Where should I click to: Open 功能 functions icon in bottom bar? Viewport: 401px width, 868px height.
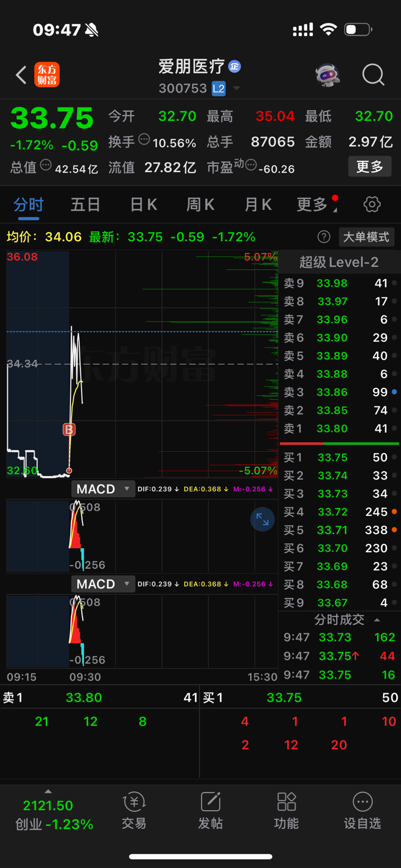point(287,811)
